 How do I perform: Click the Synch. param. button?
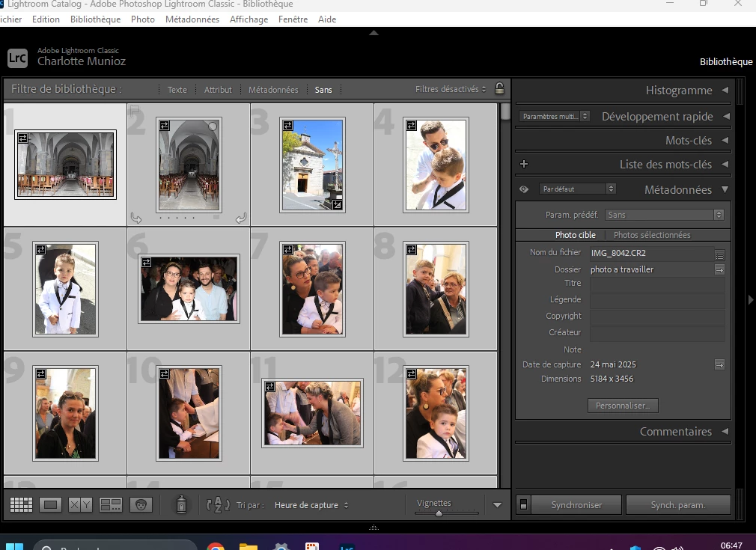[678, 504]
